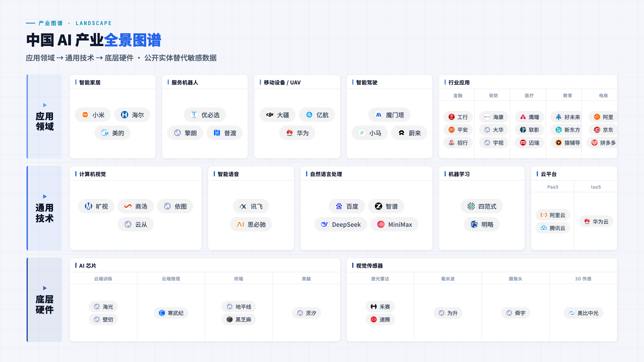
Task: Click the 迈瑞 company chip
Action: click(x=529, y=143)
